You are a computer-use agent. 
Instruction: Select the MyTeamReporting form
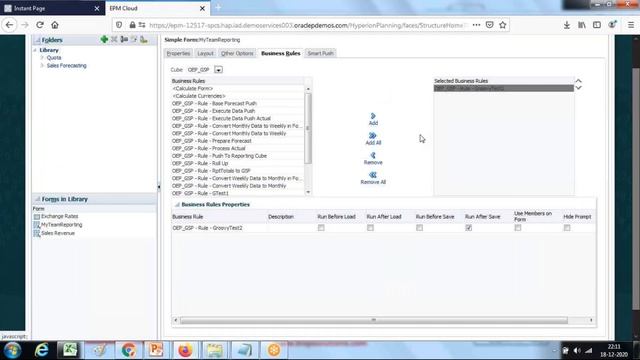[62, 225]
